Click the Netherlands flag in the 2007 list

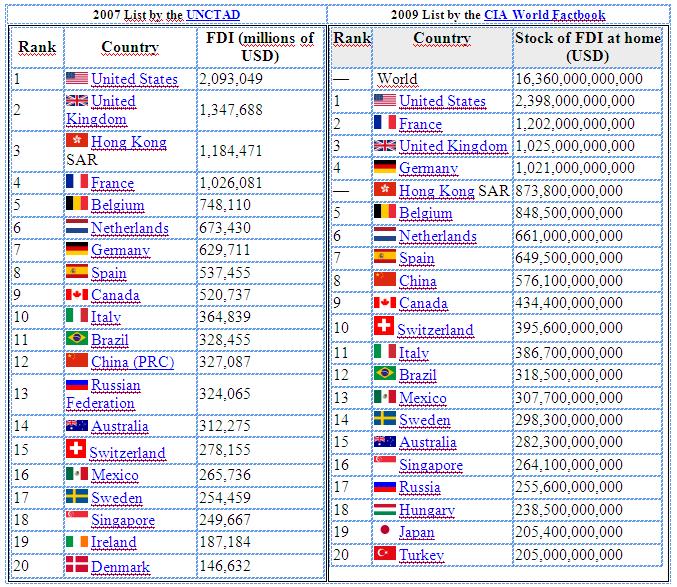77,227
